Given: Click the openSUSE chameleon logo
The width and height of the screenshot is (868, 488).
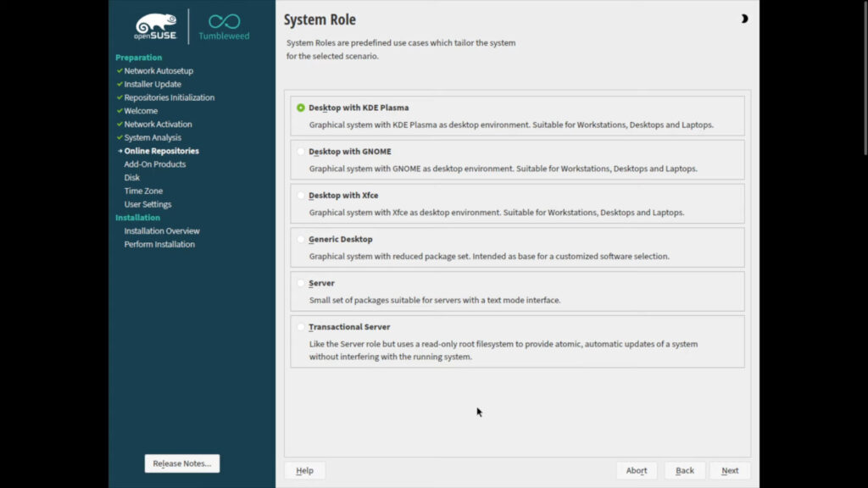Looking at the screenshot, I should pos(156,26).
